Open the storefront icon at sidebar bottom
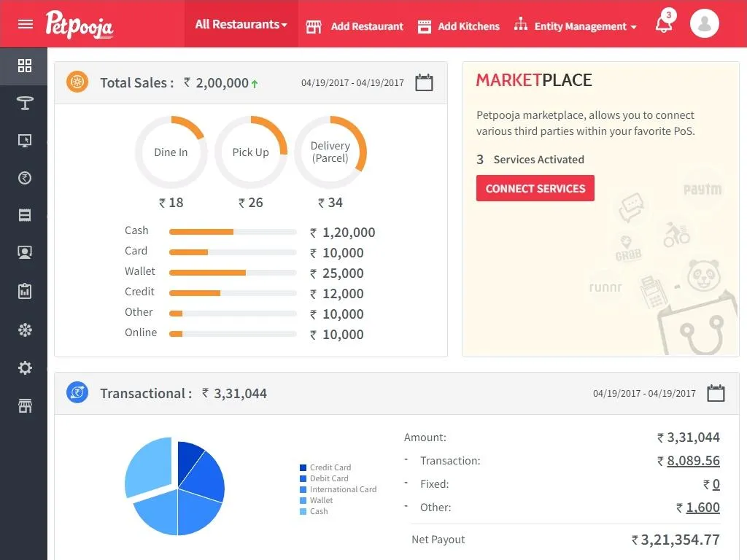This screenshot has width=747, height=560. click(x=25, y=405)
